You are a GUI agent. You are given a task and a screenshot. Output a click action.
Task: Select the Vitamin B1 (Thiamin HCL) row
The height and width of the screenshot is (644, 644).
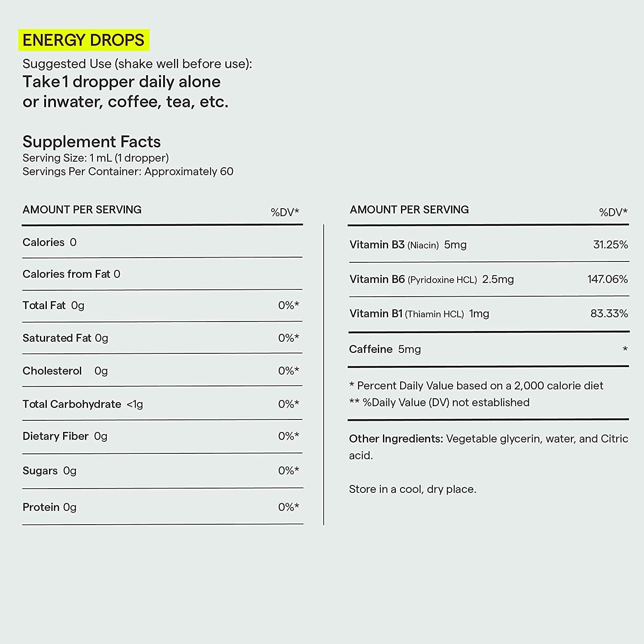coord(419,314)
